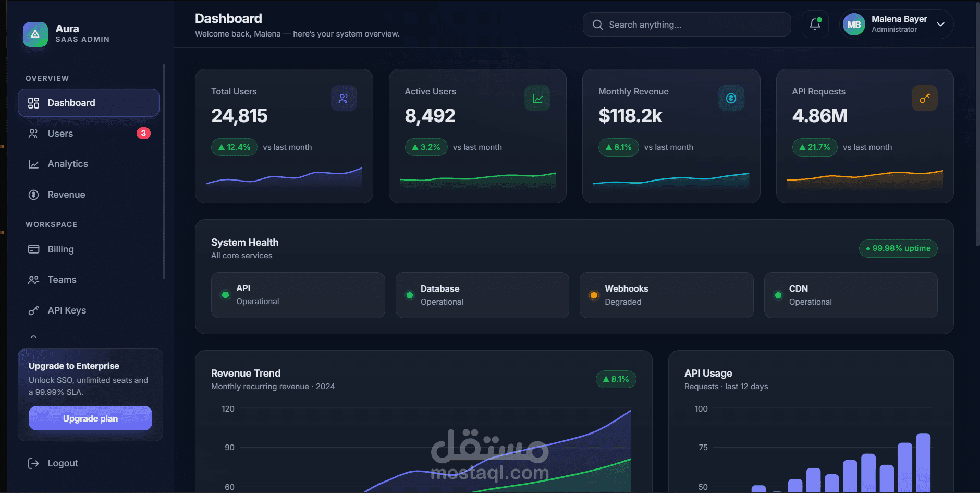Open the Analytics section

pyautogui.click(x=89, y=164)
